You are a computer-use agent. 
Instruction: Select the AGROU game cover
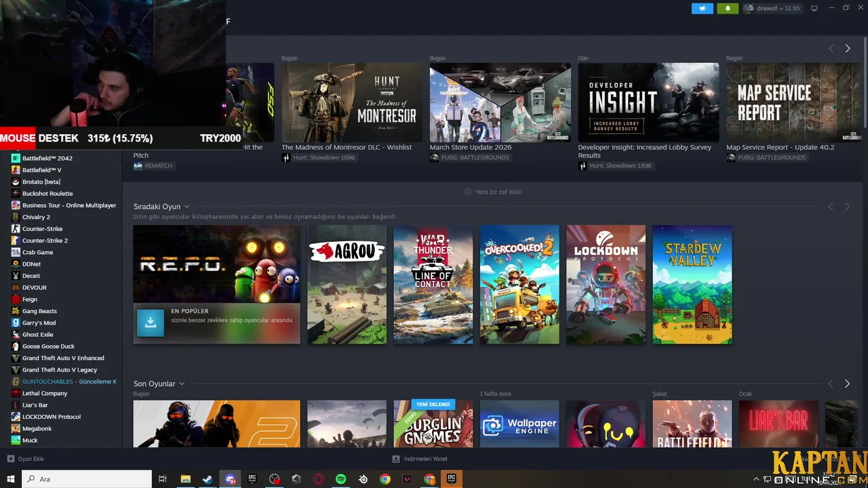[347, 285]
